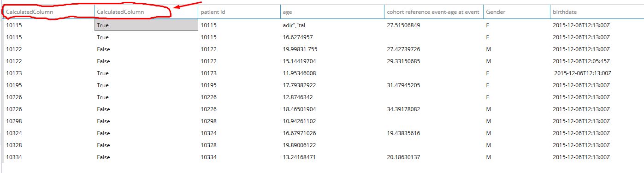Click the cohort value 31.47945205
Viewport: 644px width, 173px height.
pos(403,85)
